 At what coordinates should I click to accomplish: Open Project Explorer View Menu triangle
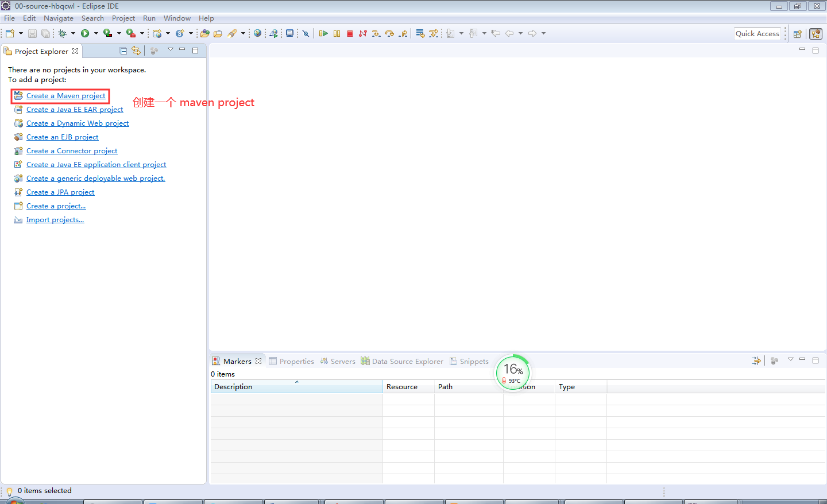[x=171, y=50]
